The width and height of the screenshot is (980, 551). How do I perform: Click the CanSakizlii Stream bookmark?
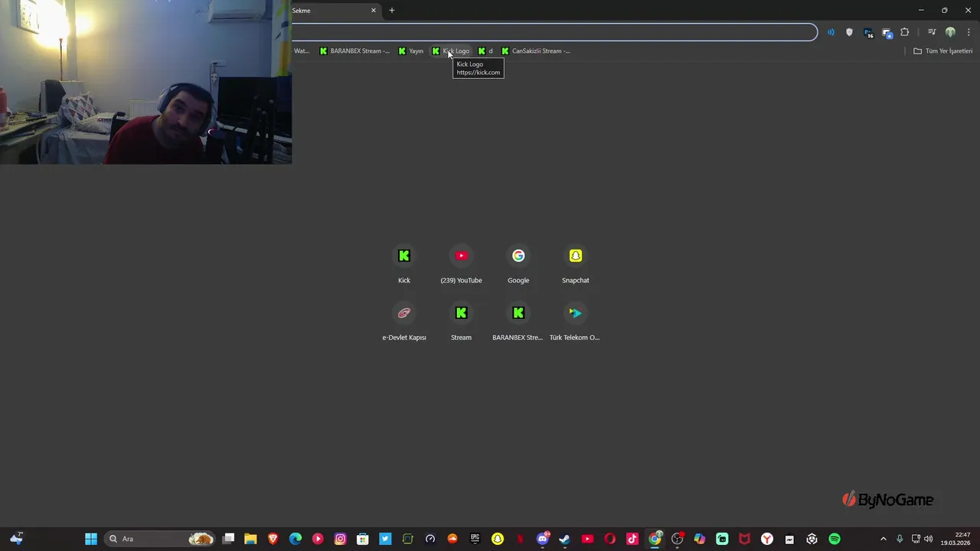pyautogui.click(x=536, y=51)
